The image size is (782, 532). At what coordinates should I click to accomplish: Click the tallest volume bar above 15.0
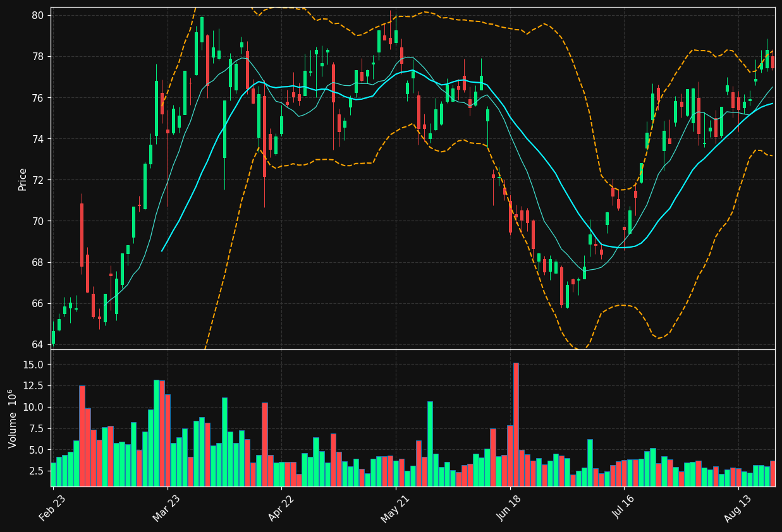pos(516,425)
